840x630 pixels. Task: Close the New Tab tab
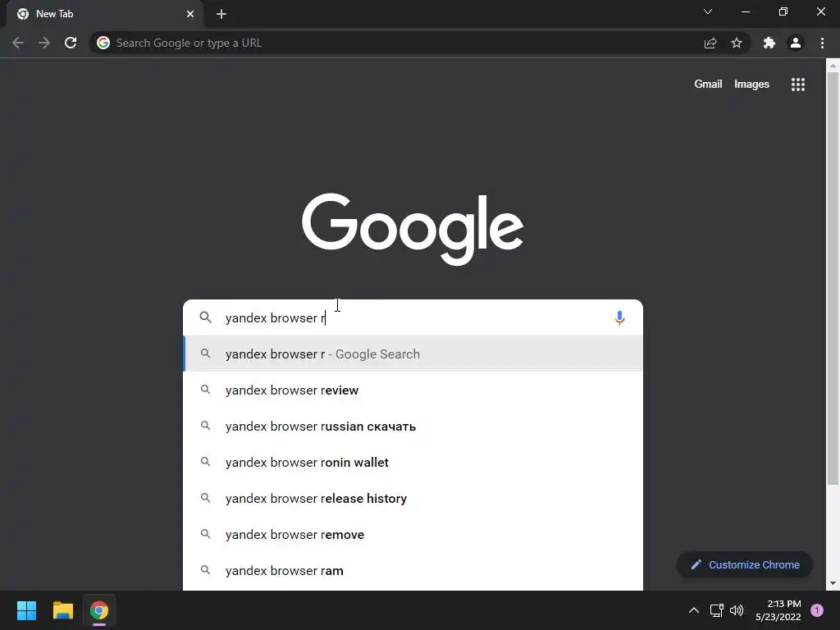(x=190, y=14)
